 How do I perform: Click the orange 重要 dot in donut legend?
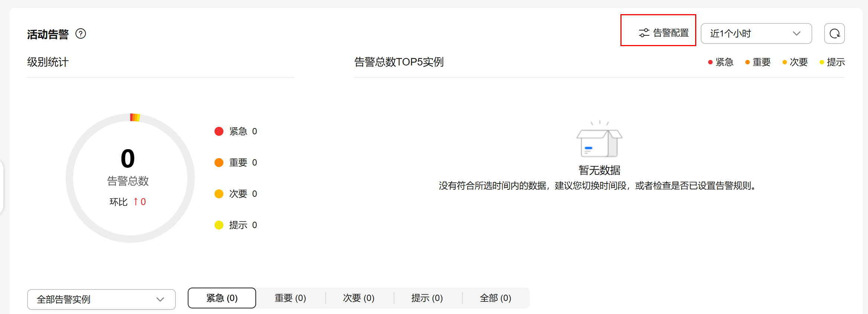point(219,163)
